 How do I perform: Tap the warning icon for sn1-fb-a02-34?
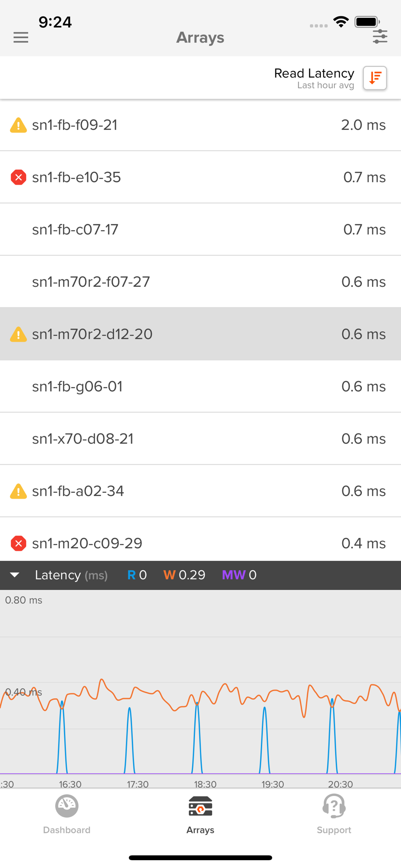[x=18, y=491]
